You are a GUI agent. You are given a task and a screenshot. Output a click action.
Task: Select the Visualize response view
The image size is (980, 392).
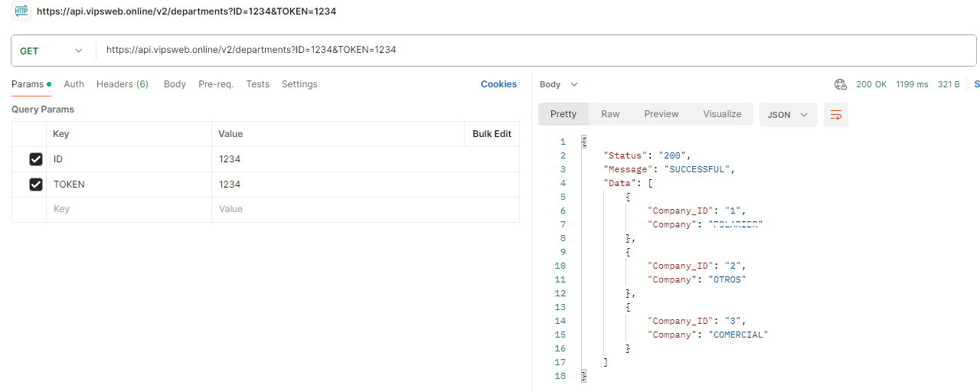click(x=722, y=114)
